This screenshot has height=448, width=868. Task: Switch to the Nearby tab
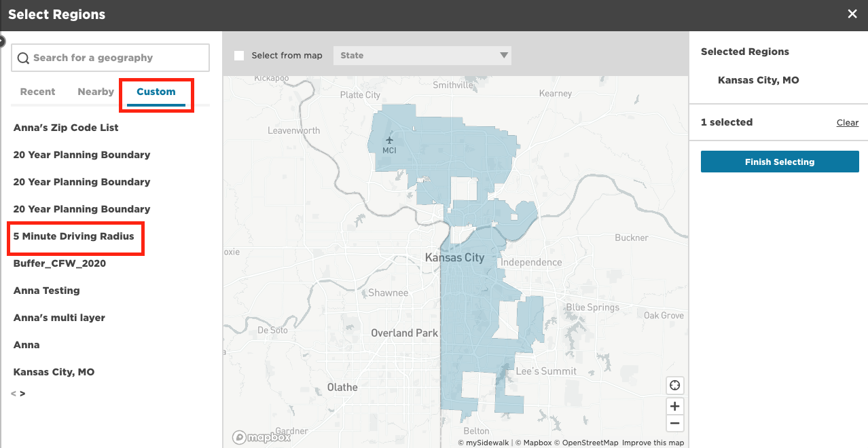tap(96, 92)
